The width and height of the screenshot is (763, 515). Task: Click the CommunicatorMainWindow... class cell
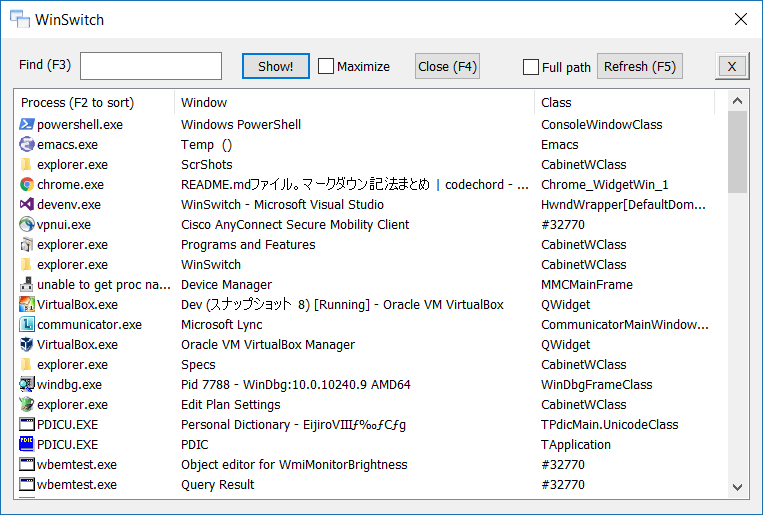click(x=625, y=324)
